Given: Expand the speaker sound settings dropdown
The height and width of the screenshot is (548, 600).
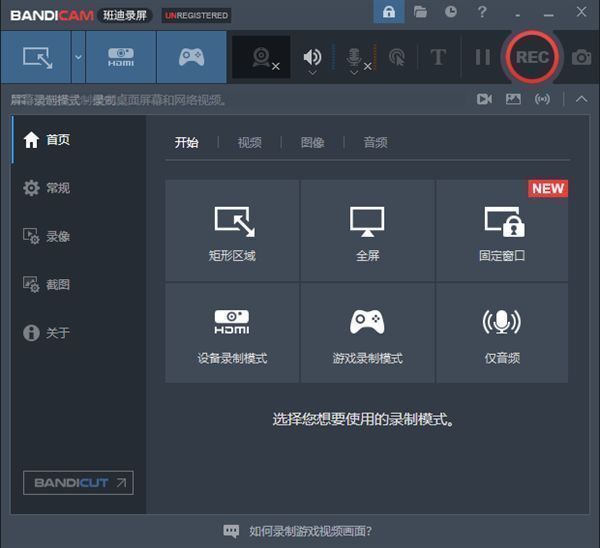Looking at the screenshot, I should [313, 73].
